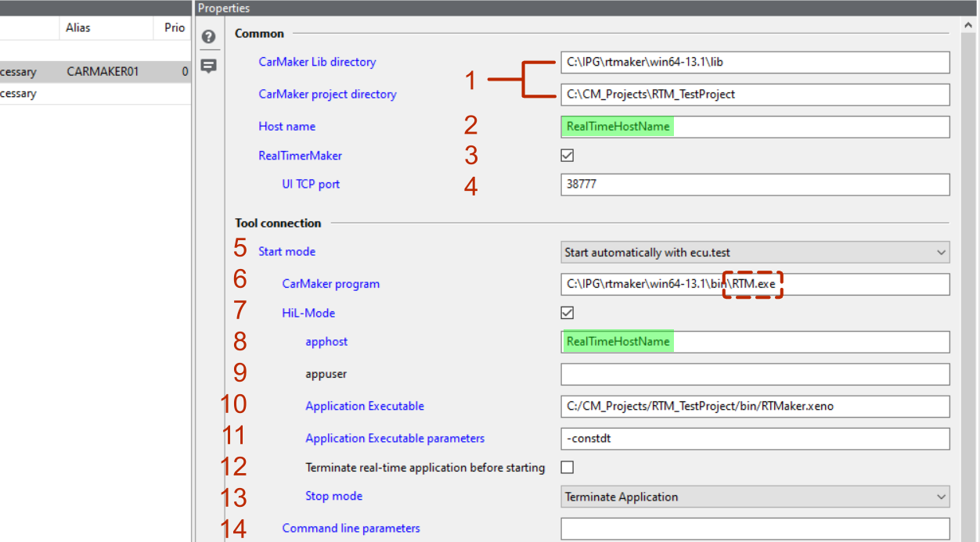The height and width of the screenshot is (542, 980).
Task: Disable the HiL-Mode checkbox
Action: 567,313
